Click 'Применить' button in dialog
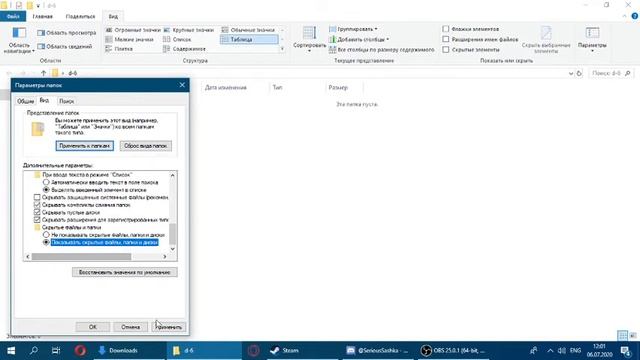640x360 pixels. point(169,327)
